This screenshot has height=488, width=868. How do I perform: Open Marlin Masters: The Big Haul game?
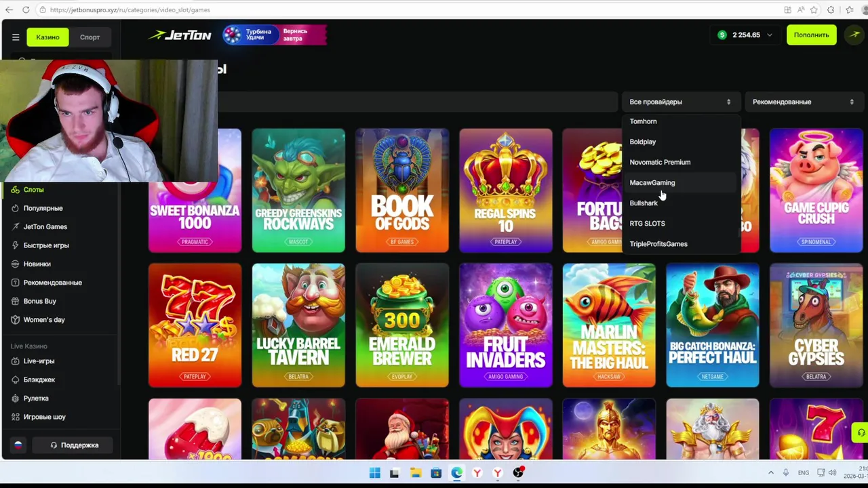pos(609,325)
